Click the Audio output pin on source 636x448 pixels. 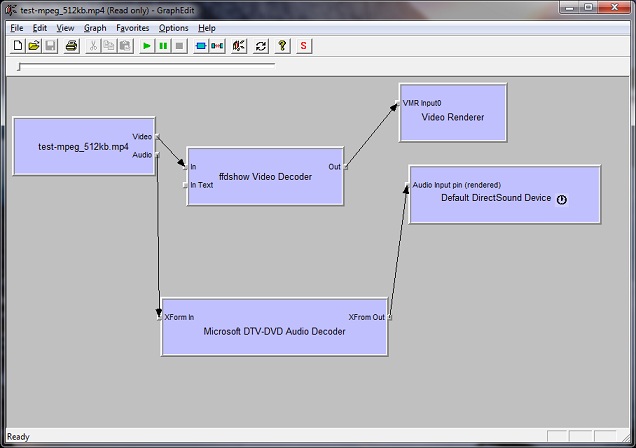pos(158,155)
